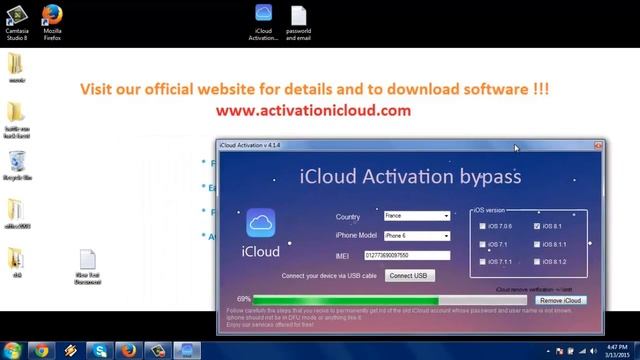Open Skype from the taskbar
Viewport: 640px width, 360px height.
coord(100,351)
